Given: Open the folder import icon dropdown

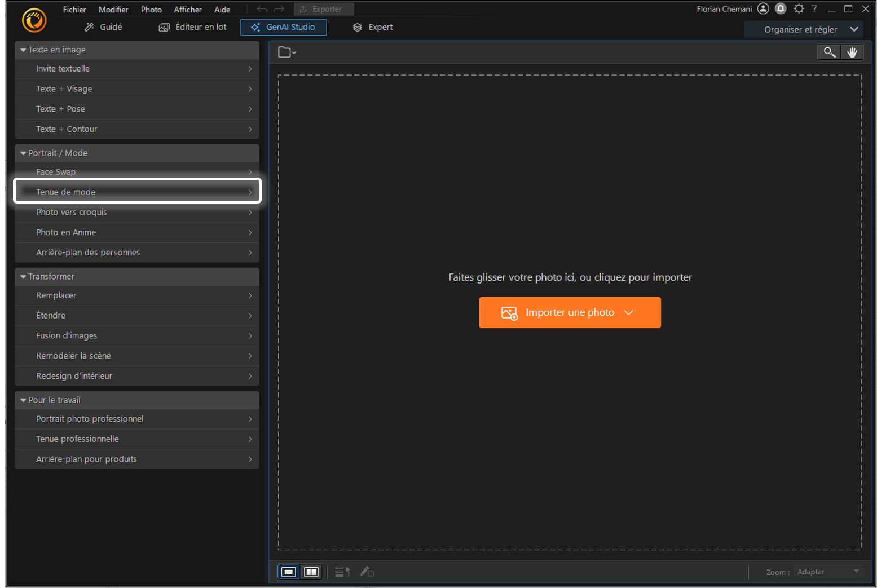Looking at the screenshot, I should (287, 52).
